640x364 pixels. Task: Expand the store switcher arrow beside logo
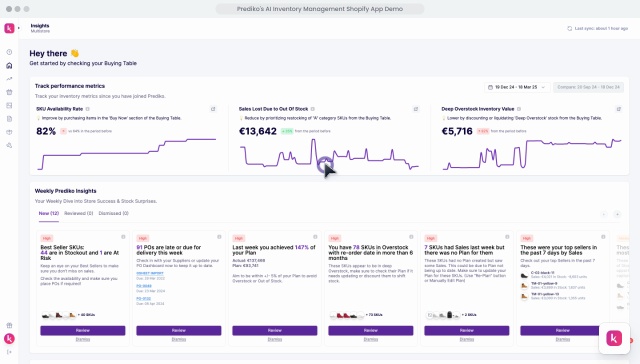click(x=18, y=28)
